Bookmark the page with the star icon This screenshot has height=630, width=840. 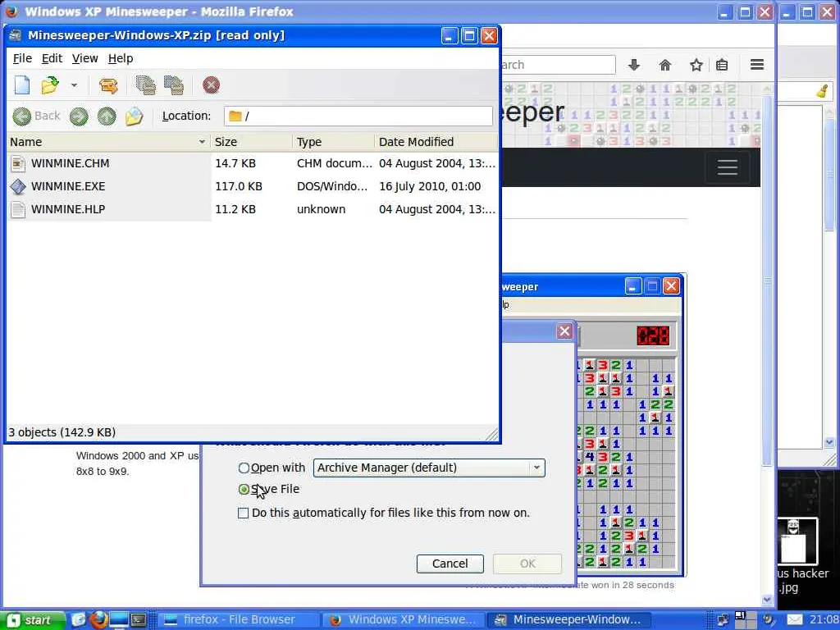click(696, 66)
